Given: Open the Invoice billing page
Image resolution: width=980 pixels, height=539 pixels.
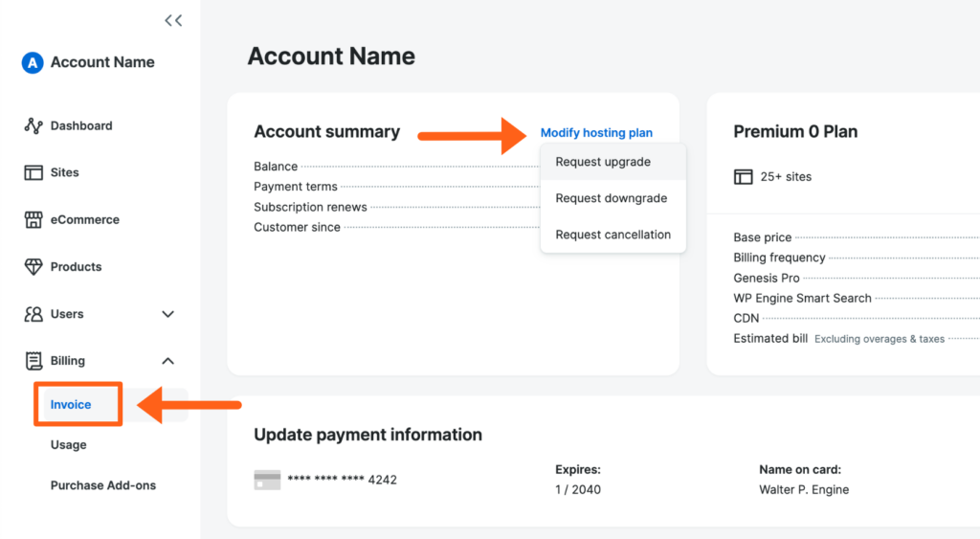Looking at the screenshot, I should tap(71, 405).
